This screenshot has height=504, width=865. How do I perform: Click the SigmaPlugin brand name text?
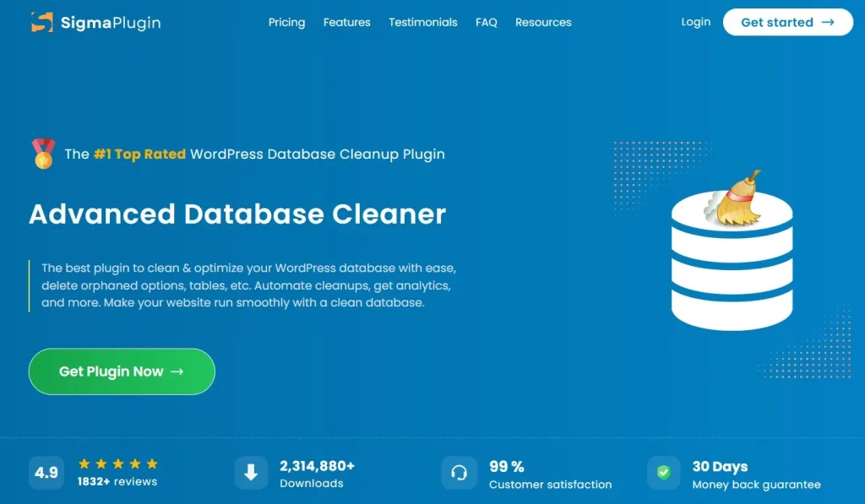[111, 23]
